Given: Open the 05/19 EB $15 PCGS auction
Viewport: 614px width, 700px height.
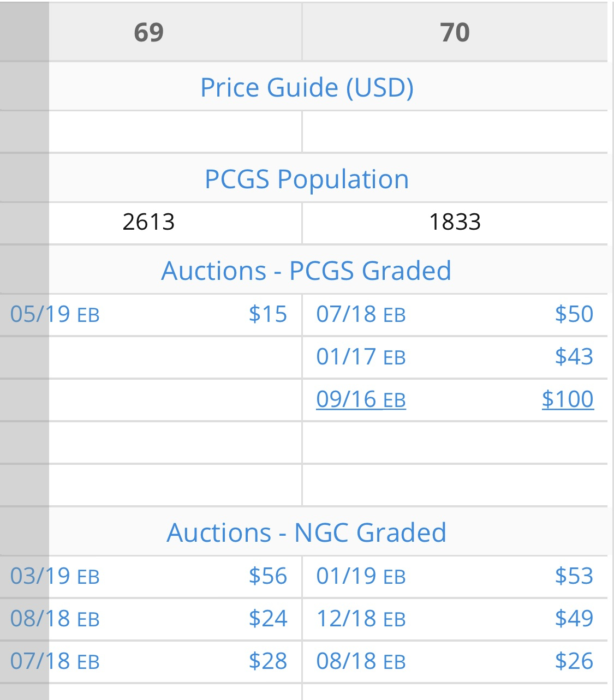Looking at the screenshot, I should (148, 315).
